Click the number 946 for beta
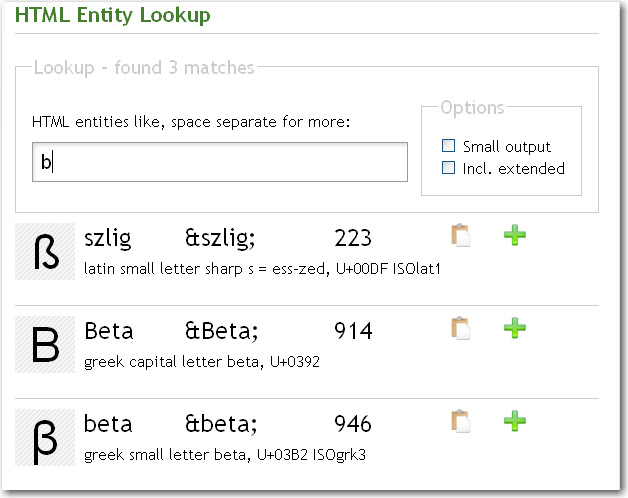628x498 pixels. [352, 423]
